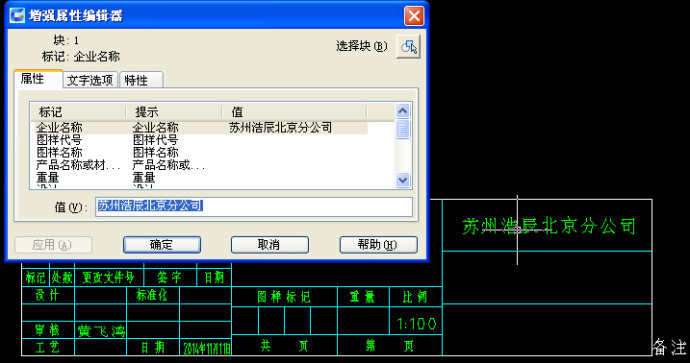
Task: Click the 工艺 cell in title block
Action: pos(48,348)
